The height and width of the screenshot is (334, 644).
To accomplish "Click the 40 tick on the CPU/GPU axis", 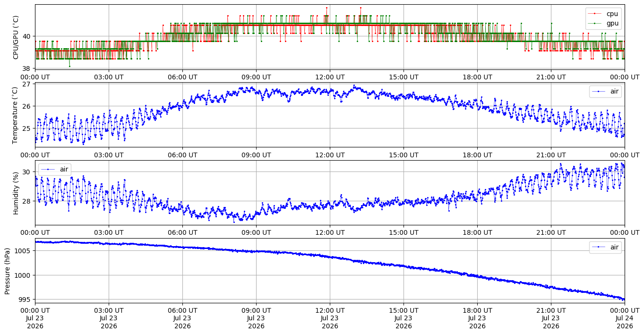I will pos(27,36).
